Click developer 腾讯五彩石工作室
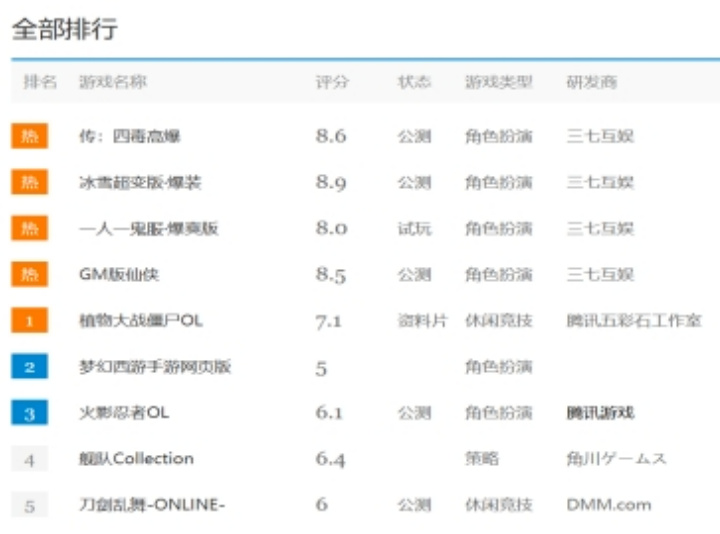The width and height of the screenshot is (720, 534). click(x=633, y=321)
